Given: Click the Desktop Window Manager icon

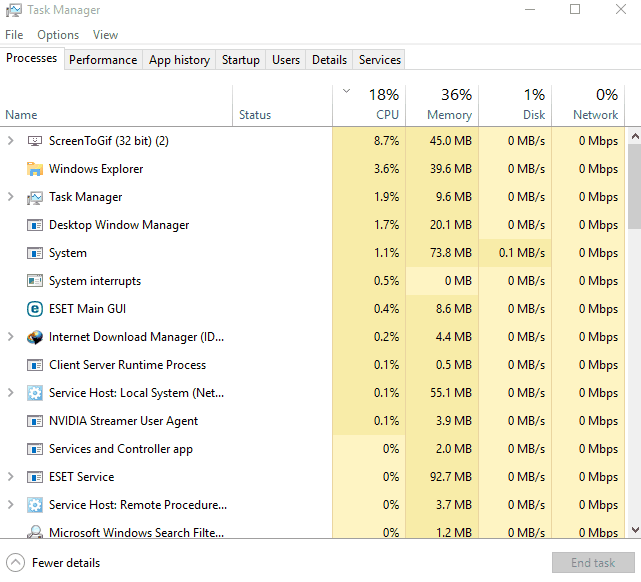Looking at the screenshot, I should point(35,225).
